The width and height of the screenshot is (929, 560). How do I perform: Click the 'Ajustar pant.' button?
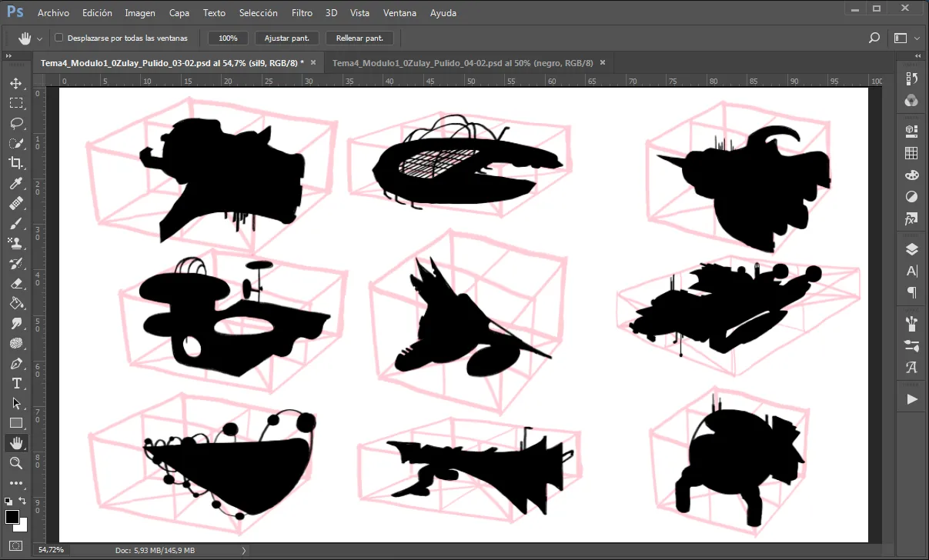[287, 38]
